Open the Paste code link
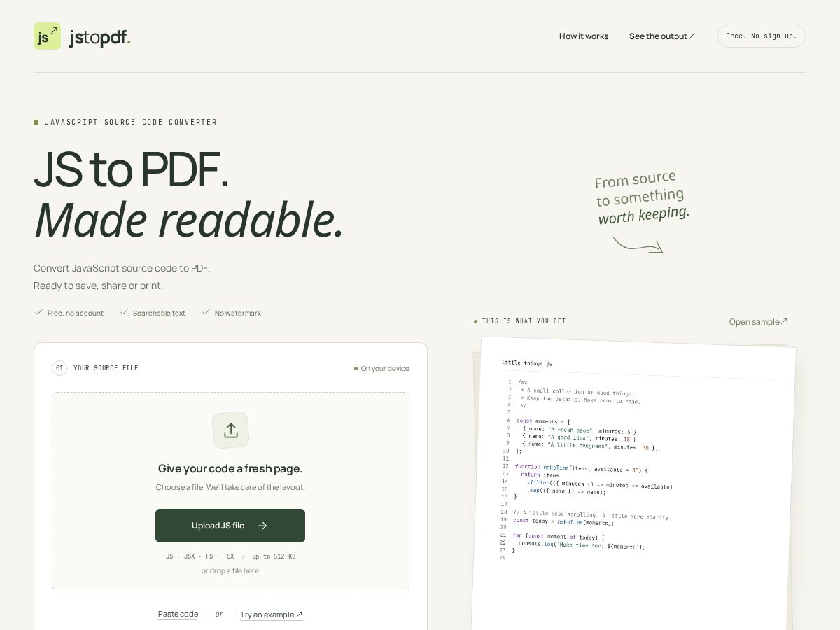This screenshot has height=630, width=840. 178,614
